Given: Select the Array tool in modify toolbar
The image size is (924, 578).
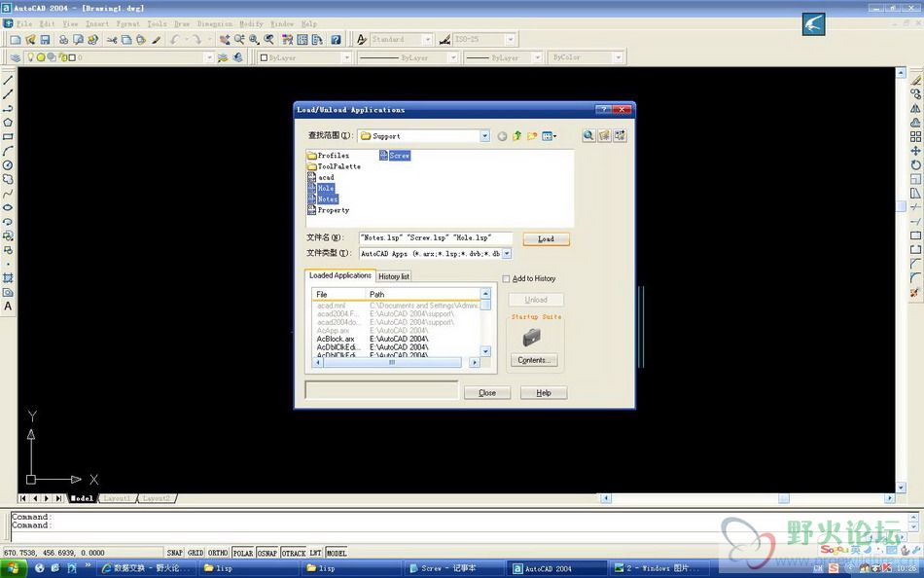Looking at the screenshot, I should [x=915, y=136].
